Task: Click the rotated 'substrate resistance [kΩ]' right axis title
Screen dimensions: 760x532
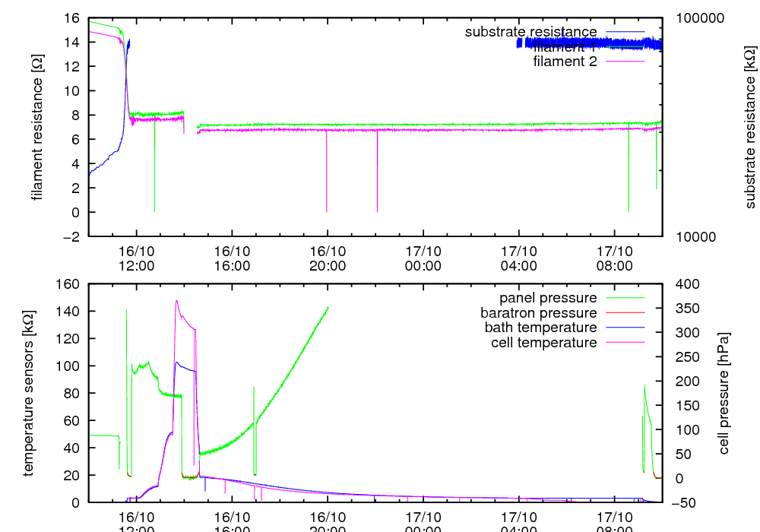Action: (x=749, y=127)
